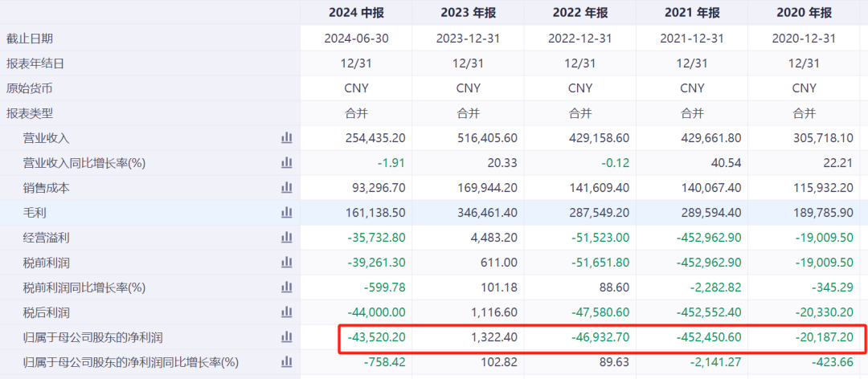Click pre-tax growth value -2,282.82
This screenshot has height=379, width=868.
click(717, 287)
